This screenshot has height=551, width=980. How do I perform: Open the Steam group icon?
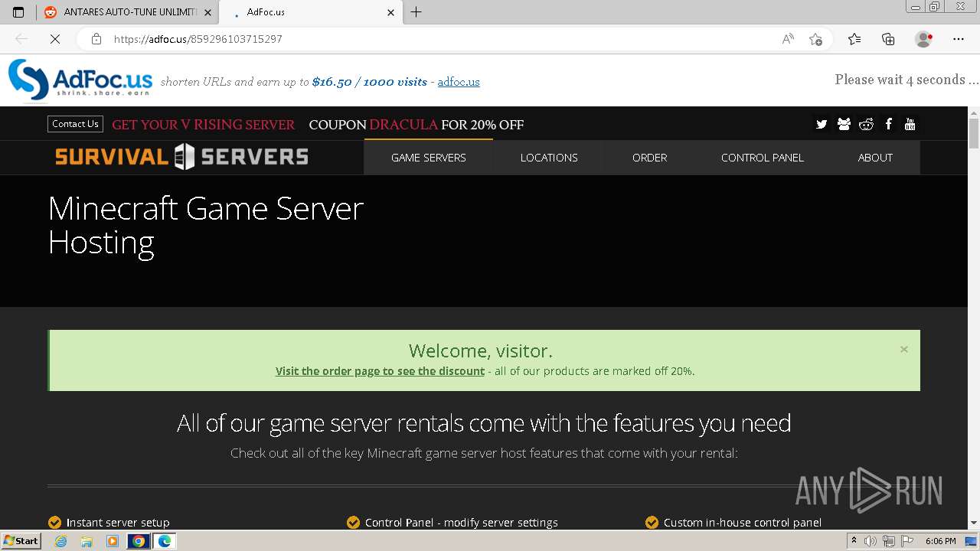pos(844,124)
